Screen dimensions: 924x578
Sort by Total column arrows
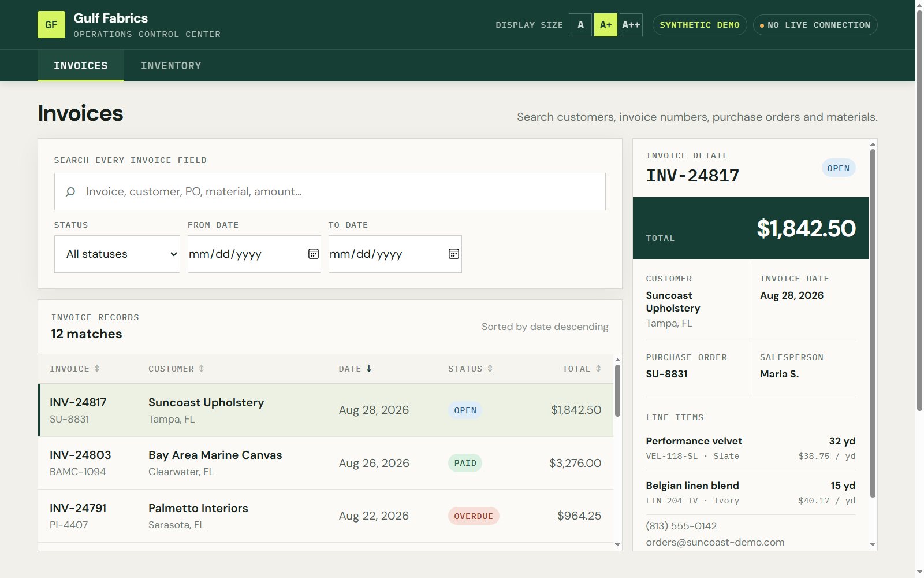click(x=598, y=369)
